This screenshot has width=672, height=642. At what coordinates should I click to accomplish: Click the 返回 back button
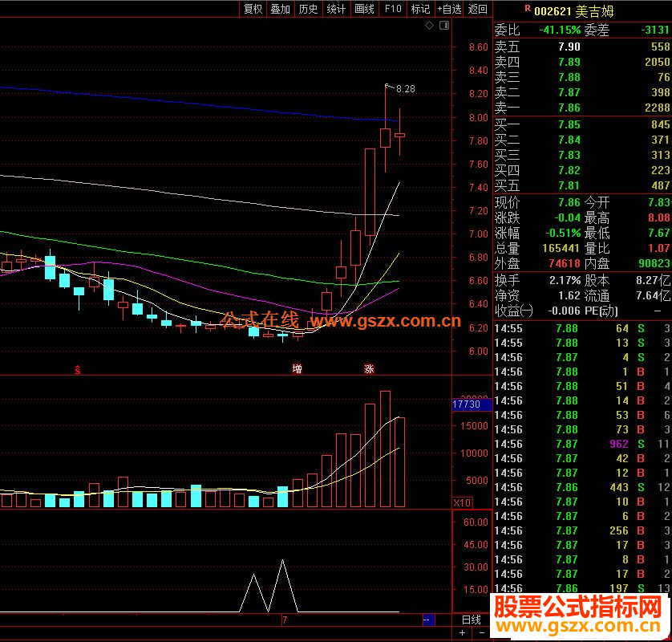(477, 9)
